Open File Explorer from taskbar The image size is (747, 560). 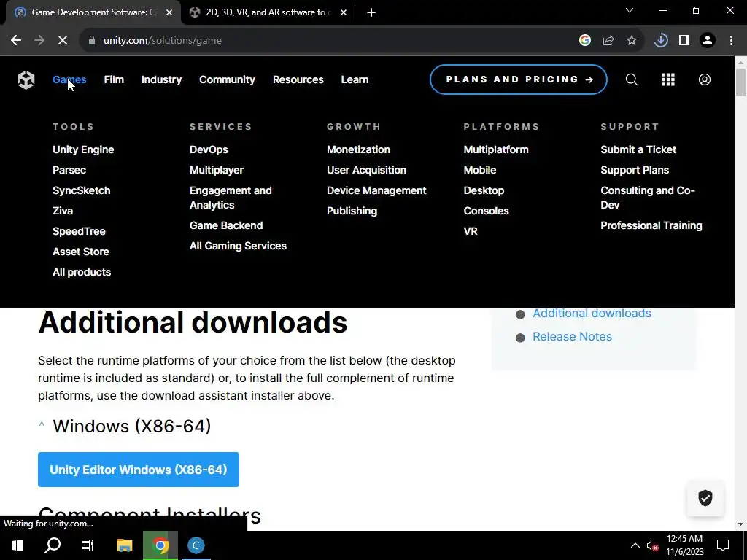(x=124, y=545)
